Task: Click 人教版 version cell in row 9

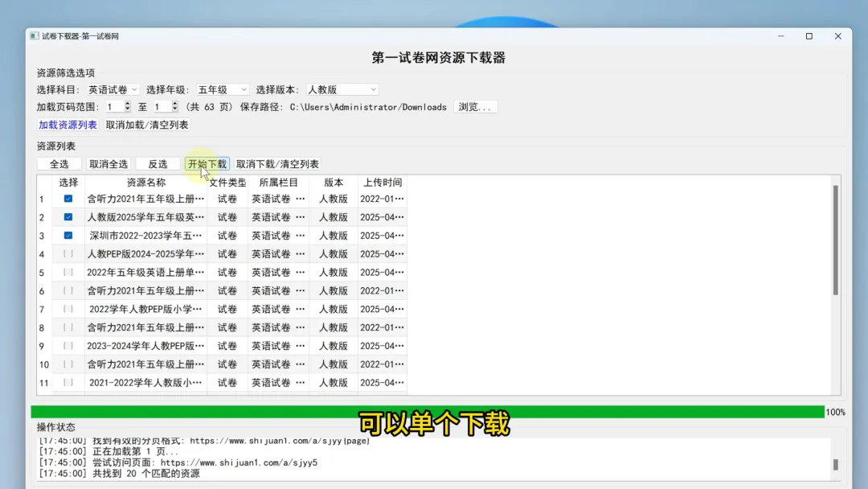Action: click(x=334, y=346)
